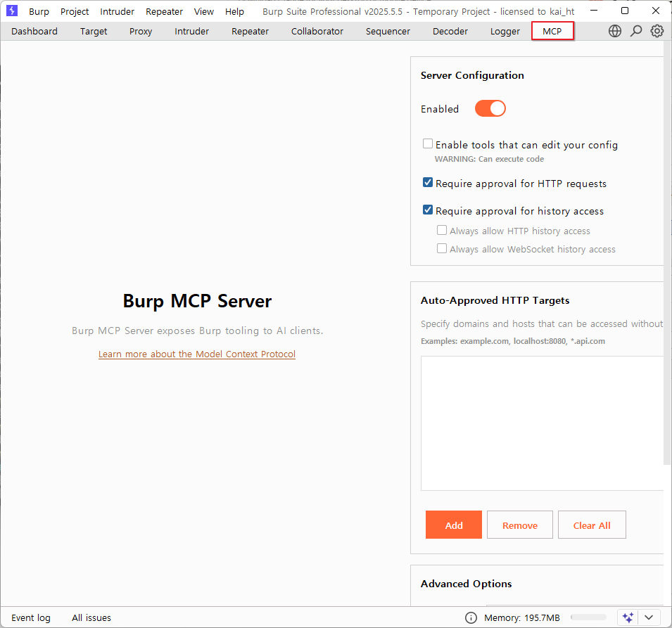The width and height of the screenshot is (672, 628).
Task: Minimize the Burp Suite window
Action: (594, 11)
